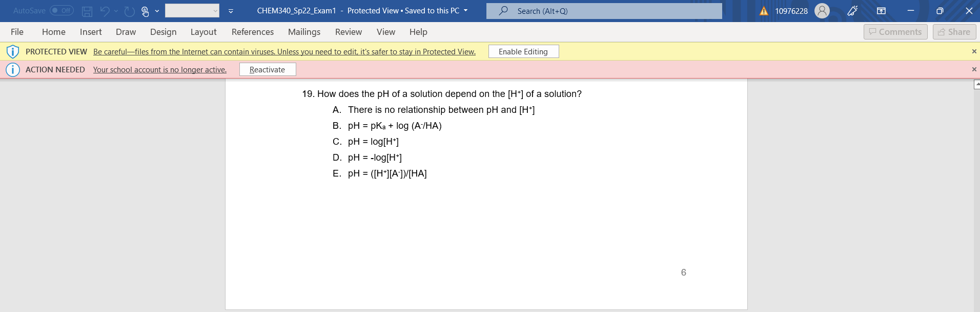Image resolution: width=980 pixels, height=312 pixels.
Task: Open the Review tab
Action: point(349,32)
